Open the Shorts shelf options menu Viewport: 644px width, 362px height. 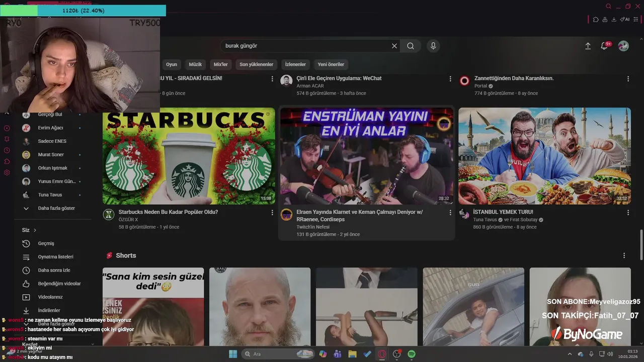(x=624, y=255)
